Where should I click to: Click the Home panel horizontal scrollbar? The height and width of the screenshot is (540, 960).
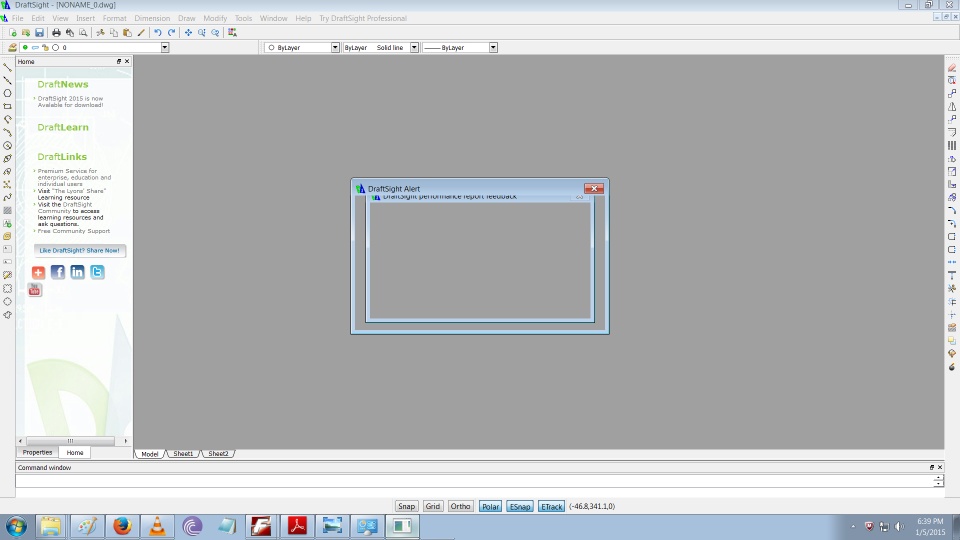click(70, 441)
